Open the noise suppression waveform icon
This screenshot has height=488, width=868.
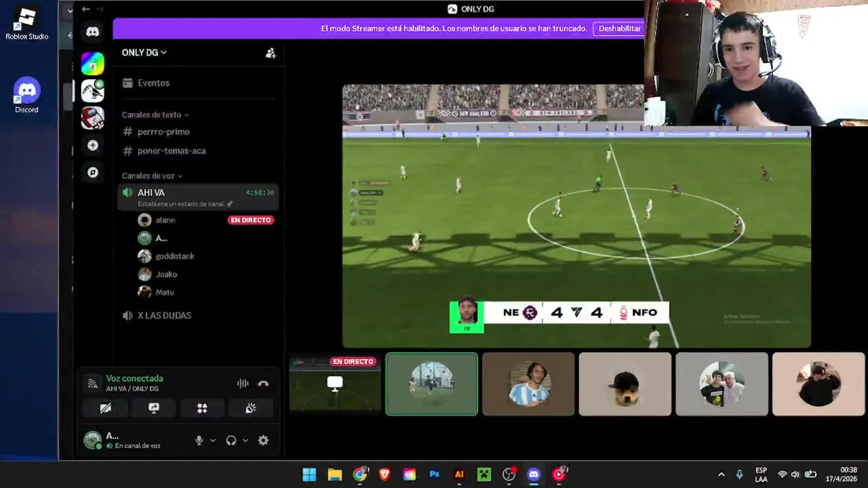243,384
